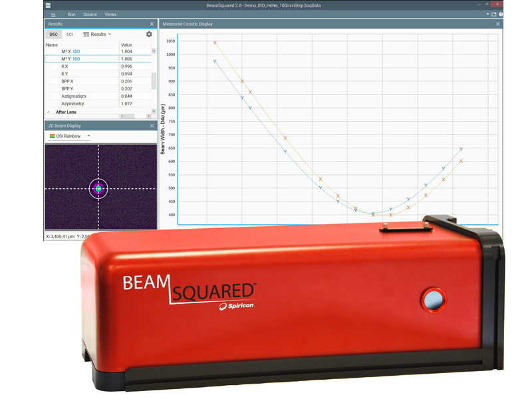532x399 pixels.
Task: Click the value 0.994
Action: pos(126,74)
